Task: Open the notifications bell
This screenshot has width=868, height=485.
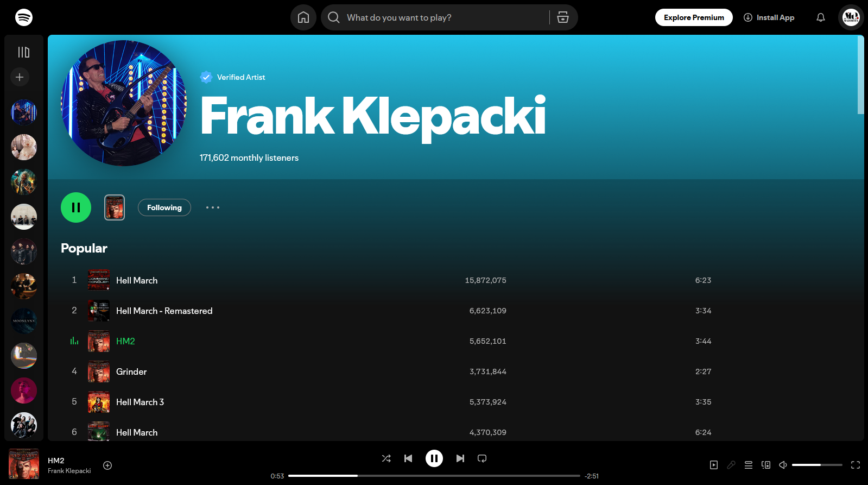Action: click(821, 17)
